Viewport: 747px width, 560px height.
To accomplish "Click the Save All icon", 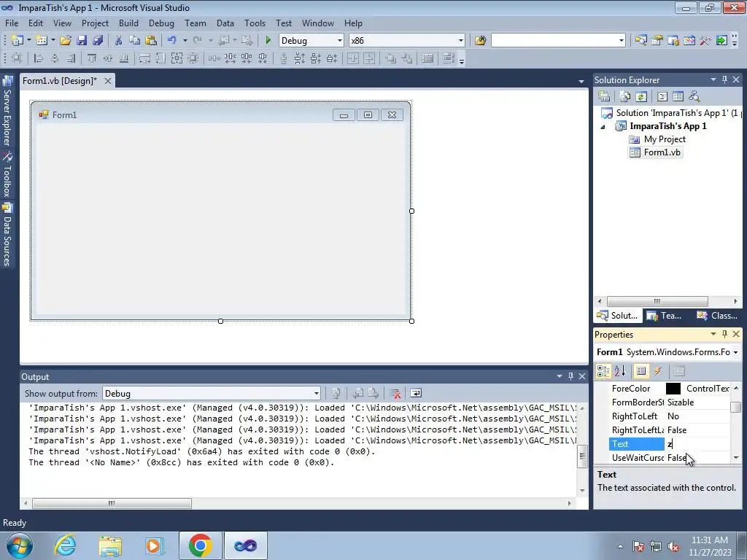I will (98, 41).
